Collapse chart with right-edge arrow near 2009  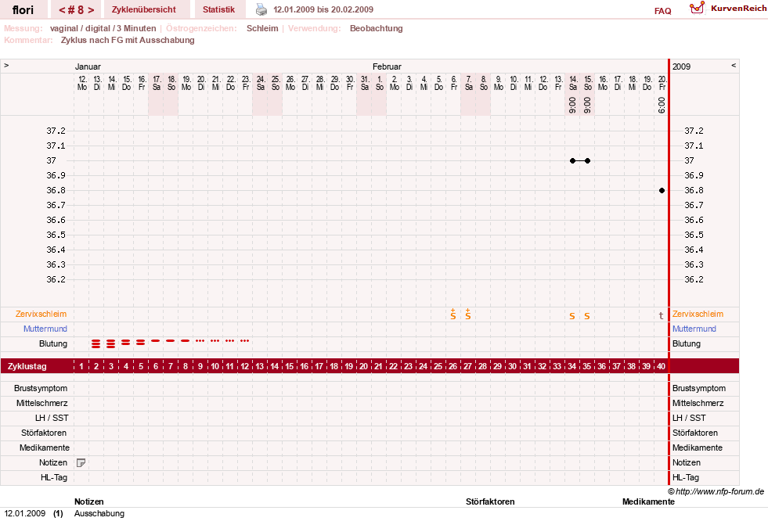click(x=734, y=65)
